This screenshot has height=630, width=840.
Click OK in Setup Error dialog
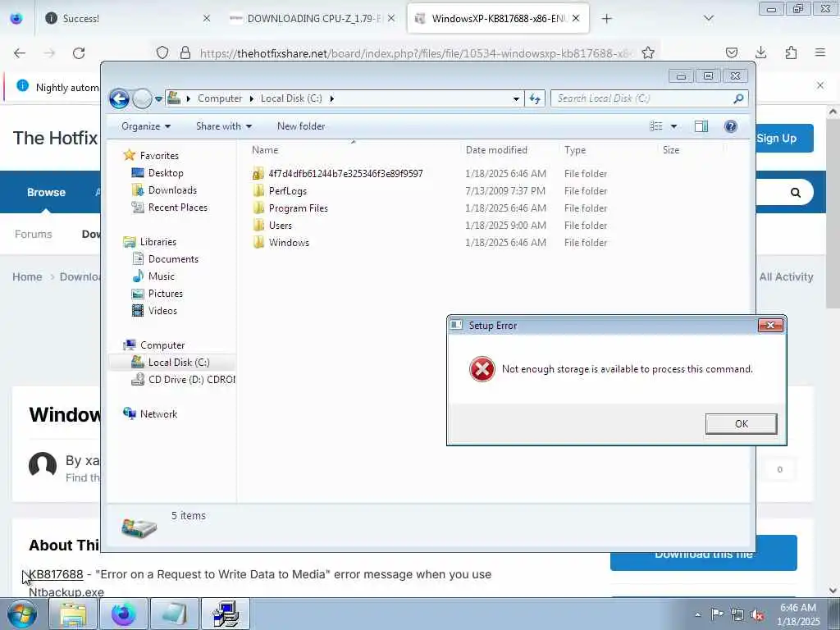[741, 424]
